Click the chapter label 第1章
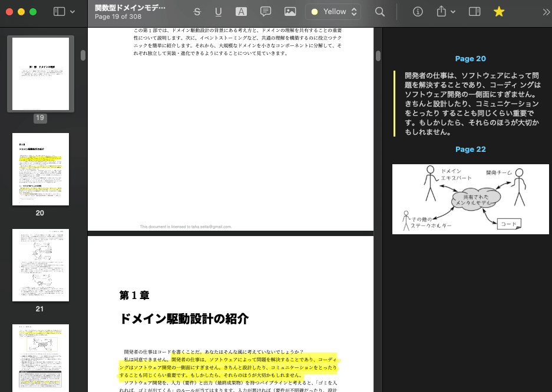This screenshot has height=392, width=552. coord(134,295)
